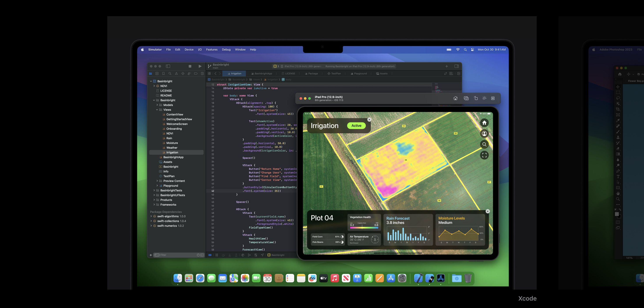Open the Issue navigator warning icon

pos(177,74)
